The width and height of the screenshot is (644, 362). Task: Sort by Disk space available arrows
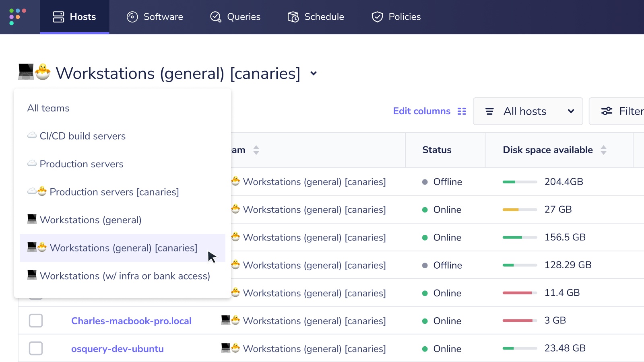pyautogui.click(x=603, y=150)
